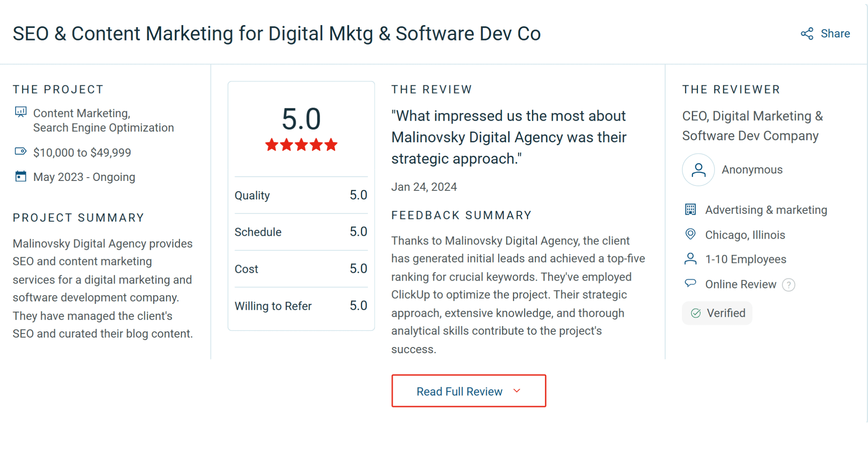
Task: Click the Online Review speech bubble icon
Action: point(690,283)
